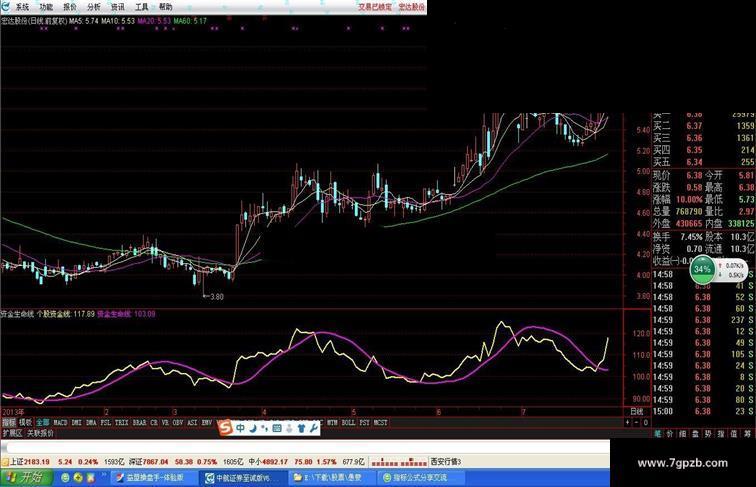This screenshot has width=756, height=487.
Task: Switch indicator to EMV
Action: [207, 422]
